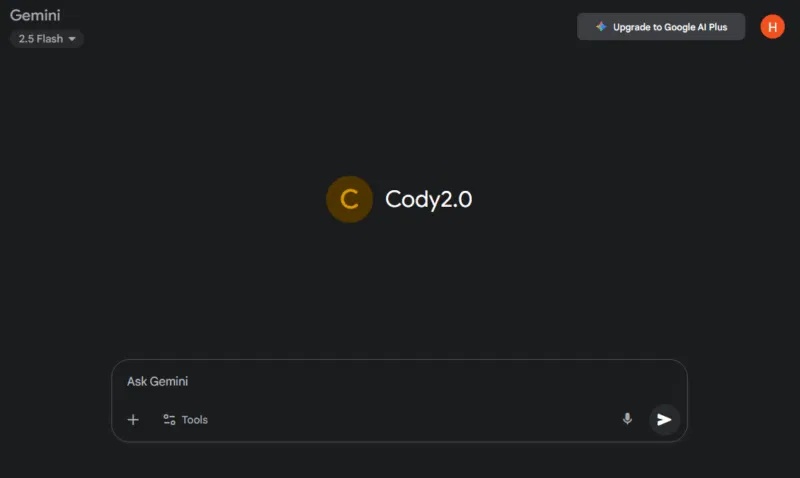Open the orange H account avatar
Screen dimensions: 800x478
pyautogui.click(x=772, y=27)
